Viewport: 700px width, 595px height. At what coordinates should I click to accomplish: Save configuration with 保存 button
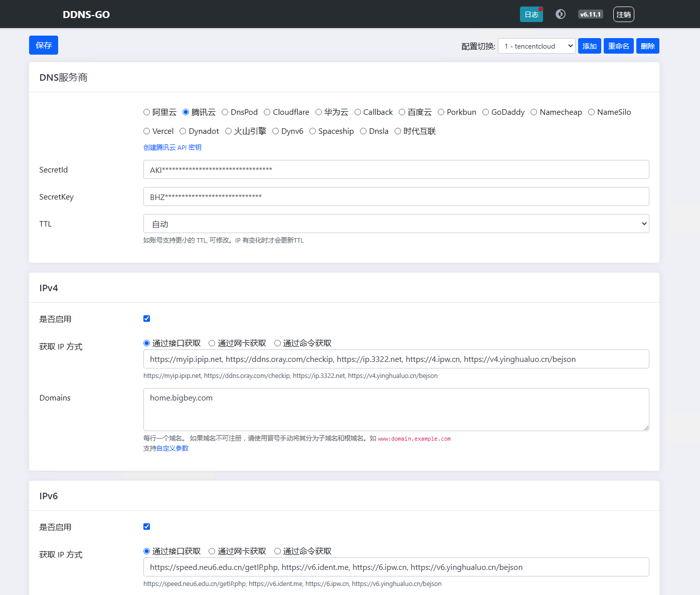tap(44, 45)
